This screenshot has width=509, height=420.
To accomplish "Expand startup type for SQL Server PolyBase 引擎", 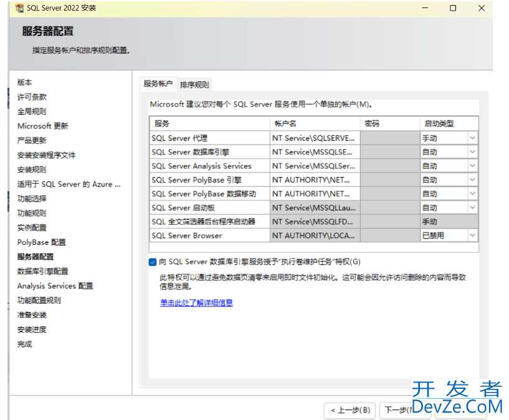I will click(x=472, y=180).
